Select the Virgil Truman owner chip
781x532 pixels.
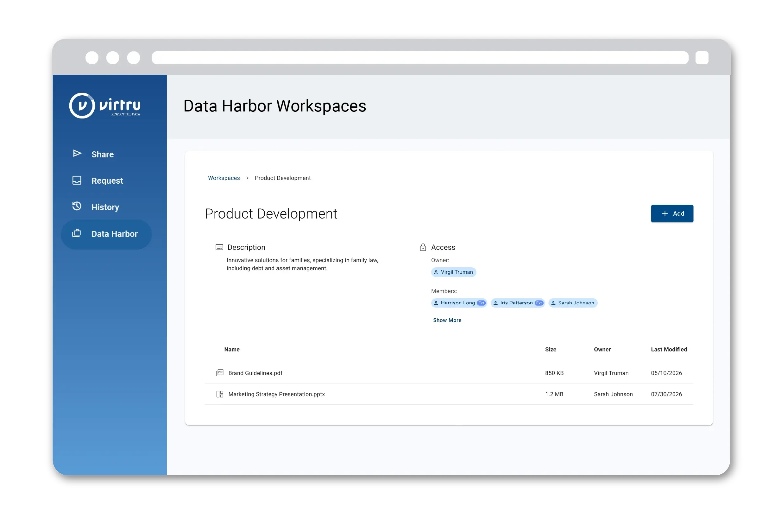click(x=454, y=272)
